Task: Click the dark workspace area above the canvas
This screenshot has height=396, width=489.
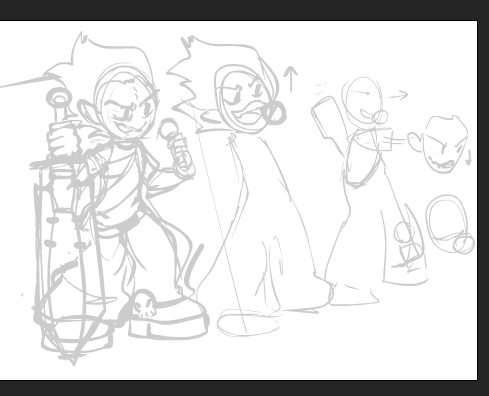Action: pyautogui.click(x=244, y=10)
